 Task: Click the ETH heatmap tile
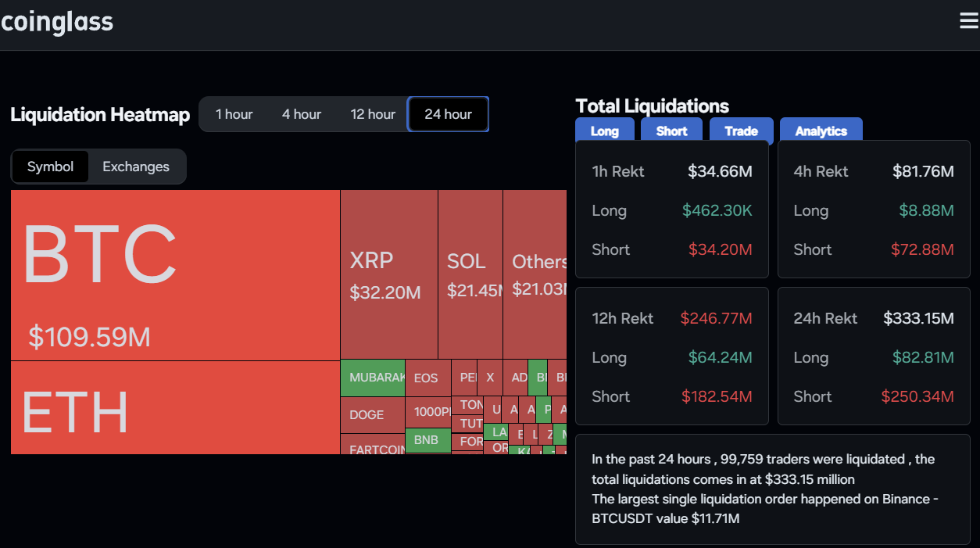click(175, 407)
